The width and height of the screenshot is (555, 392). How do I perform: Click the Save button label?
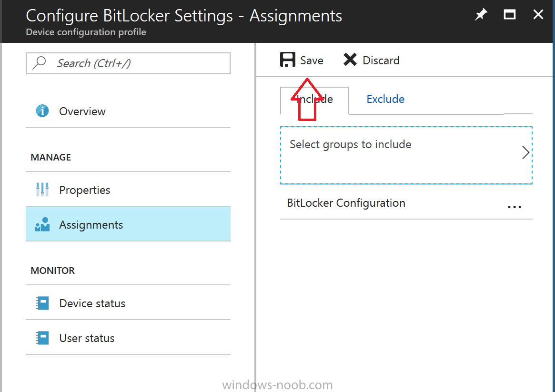(312, 60)
